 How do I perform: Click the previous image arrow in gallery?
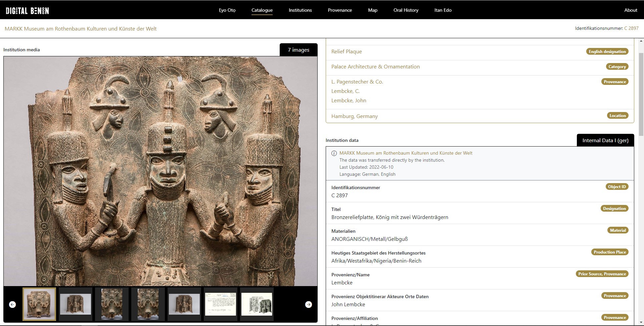coord(12,305)
